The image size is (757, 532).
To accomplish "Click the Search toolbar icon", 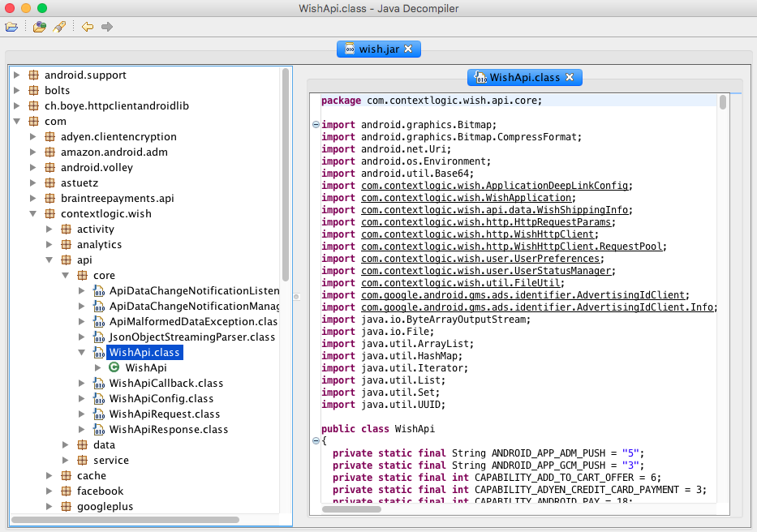I will 59,27.
